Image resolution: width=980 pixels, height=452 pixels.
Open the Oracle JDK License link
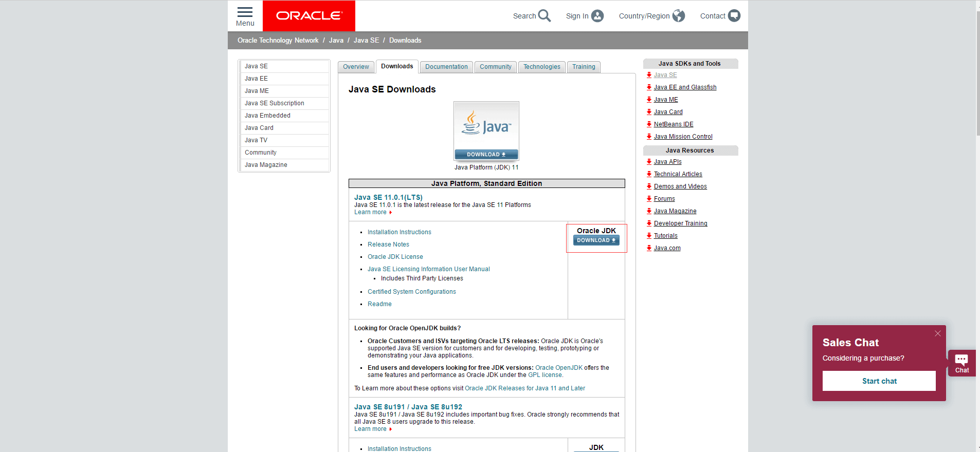395,257
